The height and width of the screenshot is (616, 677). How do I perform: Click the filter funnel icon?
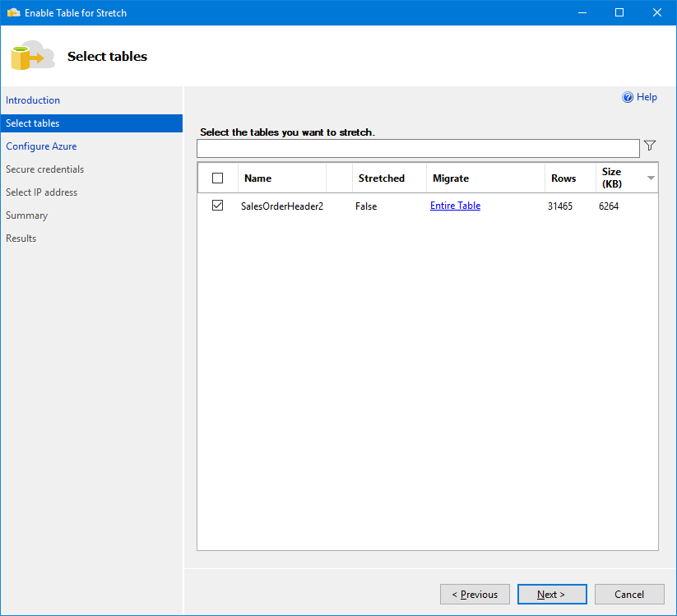[x=650, y=146]
